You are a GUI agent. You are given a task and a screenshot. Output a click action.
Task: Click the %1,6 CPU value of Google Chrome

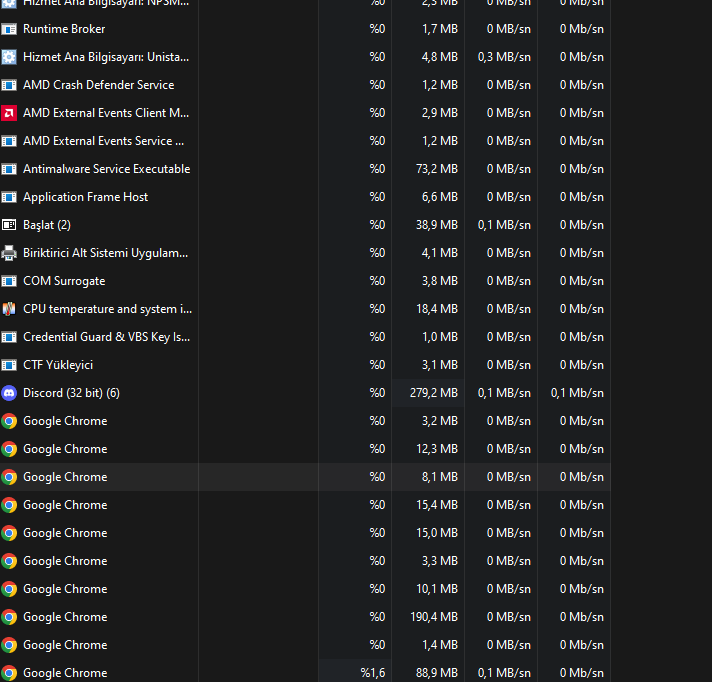[x=373, y=673]
